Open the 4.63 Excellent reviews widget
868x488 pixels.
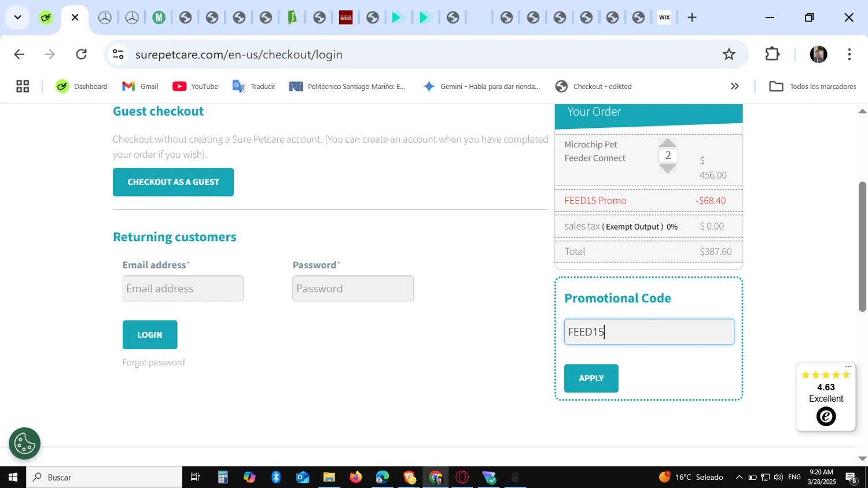[x=826, y=397]
